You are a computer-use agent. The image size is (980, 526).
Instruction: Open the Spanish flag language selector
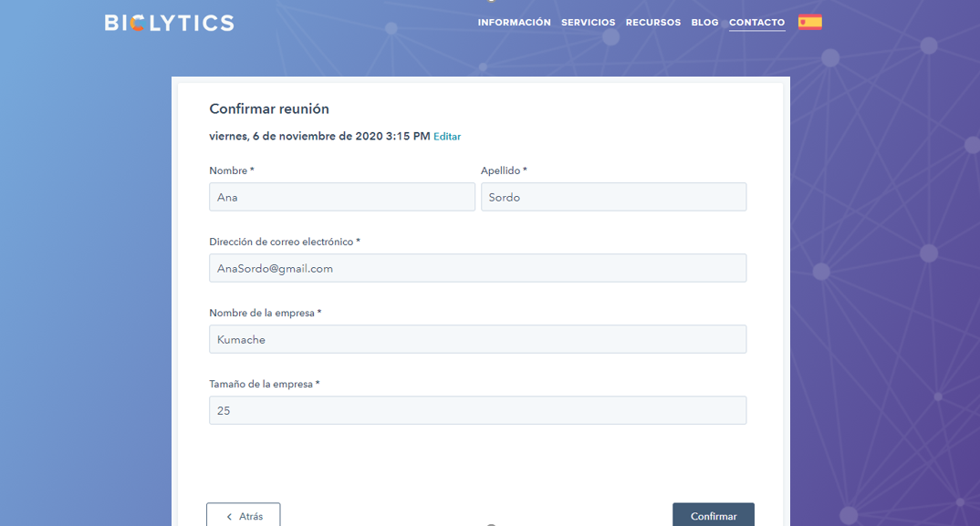click(810, 23)
